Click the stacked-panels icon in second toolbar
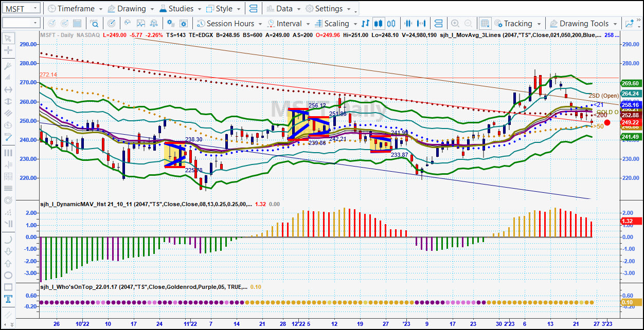The height and width of the screenshot is (330, 644). coord(438,24)
